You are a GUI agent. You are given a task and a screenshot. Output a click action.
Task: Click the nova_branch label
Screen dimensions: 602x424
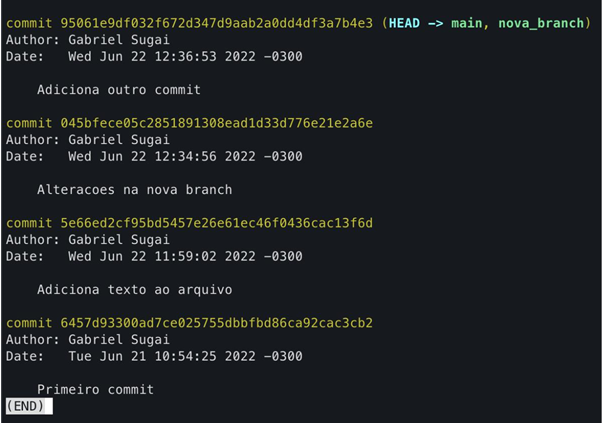point(541,23)
